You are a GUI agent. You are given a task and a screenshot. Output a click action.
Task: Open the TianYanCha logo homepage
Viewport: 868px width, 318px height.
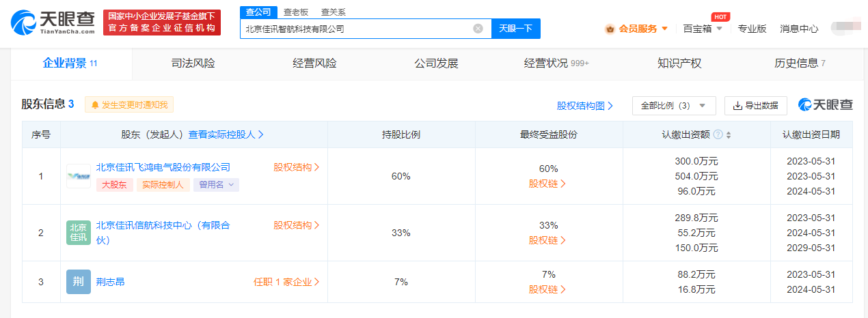53,23
